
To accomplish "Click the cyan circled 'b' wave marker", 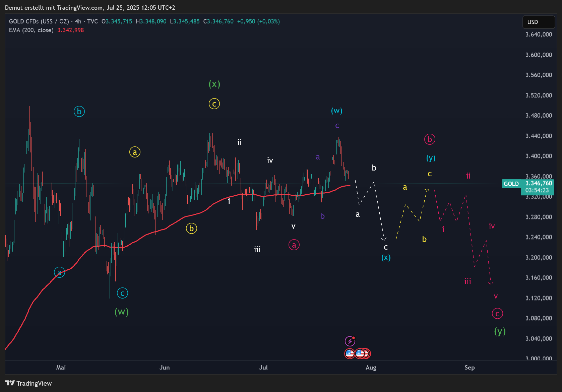I will 79,111.
